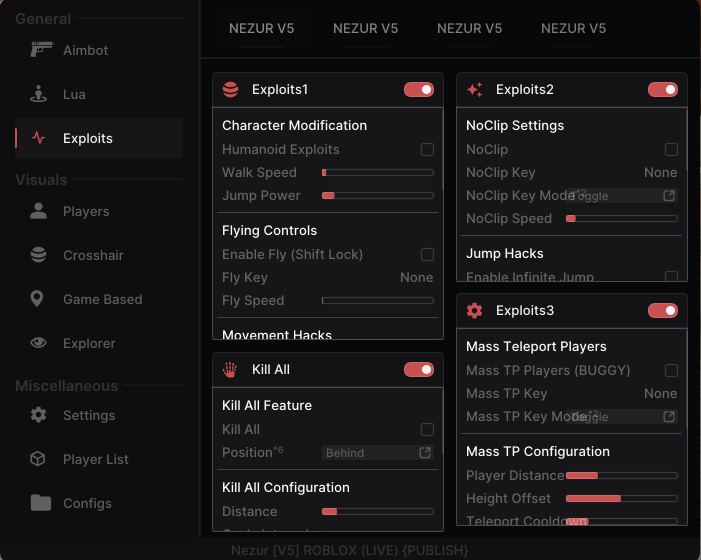Open Settings via sidebar gear icon
The height and width of the screenshot is (560, 701).
(x=38, y=415)
